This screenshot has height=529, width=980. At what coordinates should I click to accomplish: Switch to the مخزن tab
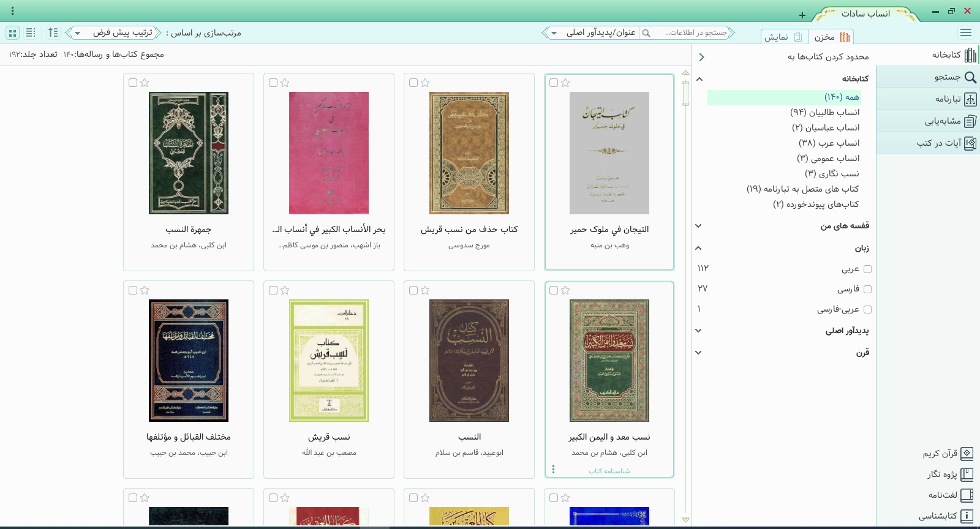[831, 37]
